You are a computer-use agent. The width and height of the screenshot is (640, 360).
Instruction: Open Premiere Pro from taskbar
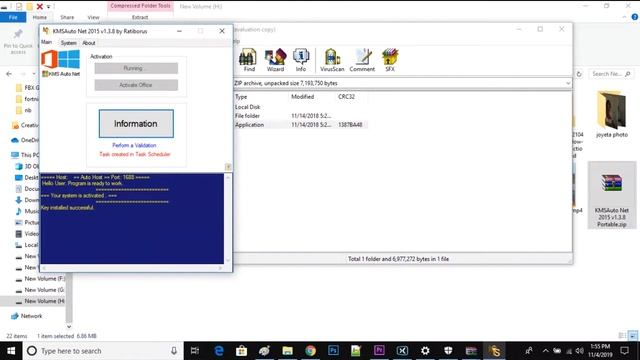click(379, 351)
